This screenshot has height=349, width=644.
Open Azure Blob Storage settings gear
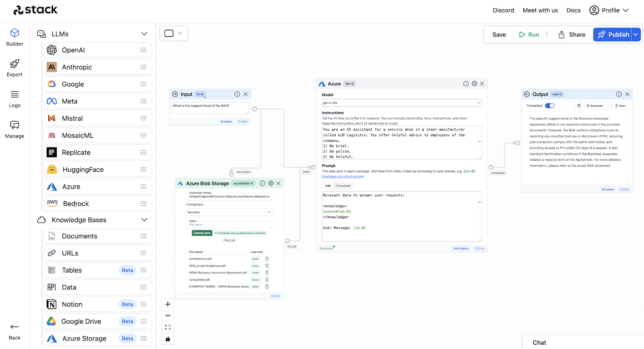[x=271, y=183]
